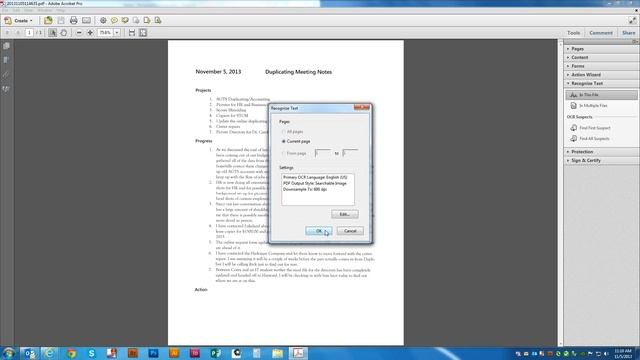640x360 pixels.
Task: Expand the Content panel section
Action: pos(601,58)
